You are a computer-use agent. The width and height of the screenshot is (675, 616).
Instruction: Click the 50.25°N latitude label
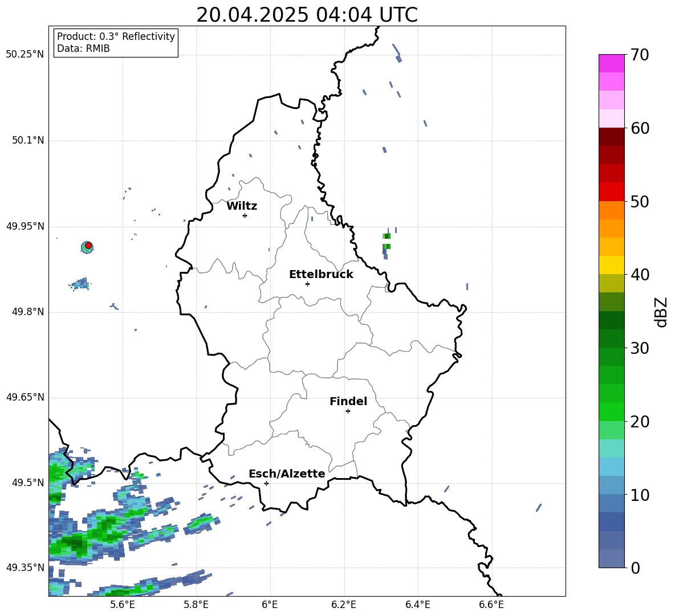click(x=25, y=55)
